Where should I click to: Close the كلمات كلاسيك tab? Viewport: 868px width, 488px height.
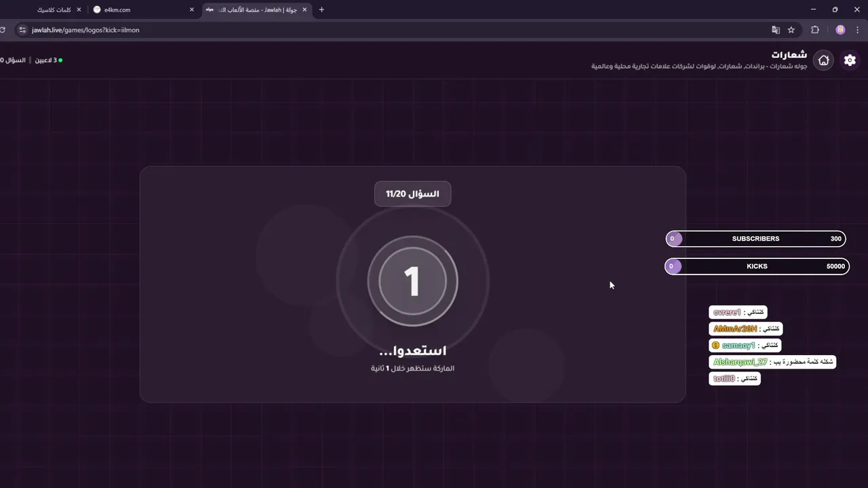[x=79, y=9]
